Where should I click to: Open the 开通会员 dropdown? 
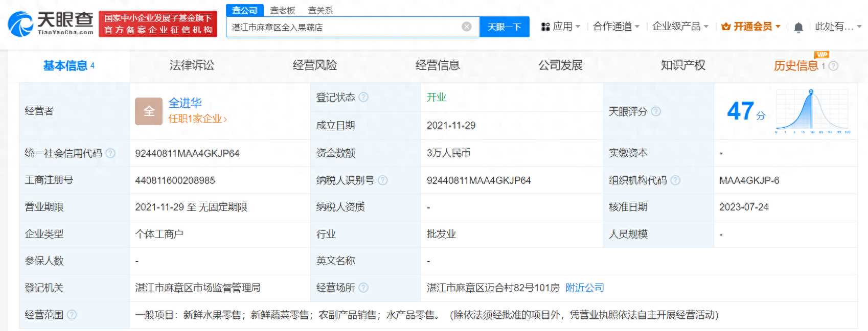coord(751,27)
